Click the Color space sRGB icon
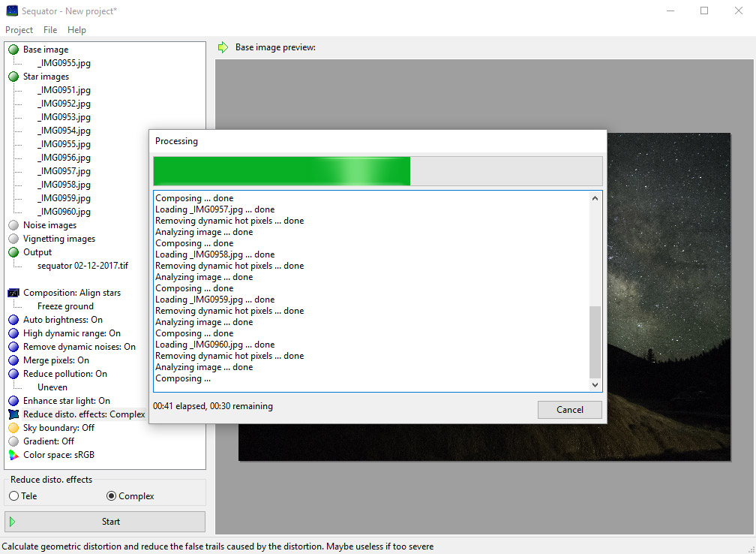756x554 pixels. tap(13, 455)
